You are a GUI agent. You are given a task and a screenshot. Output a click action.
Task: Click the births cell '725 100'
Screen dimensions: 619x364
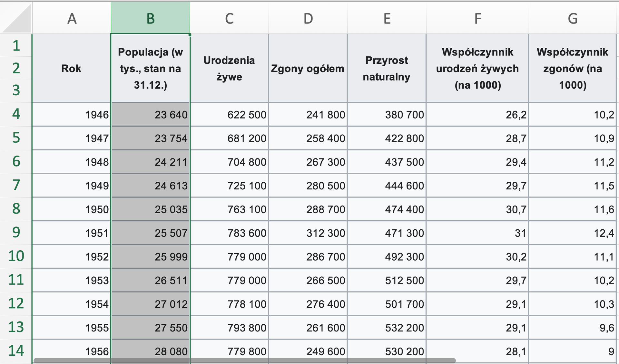[229, 185]
